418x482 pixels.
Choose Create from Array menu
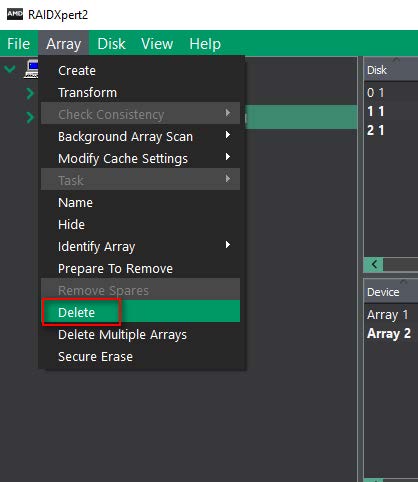coord(140,71)
